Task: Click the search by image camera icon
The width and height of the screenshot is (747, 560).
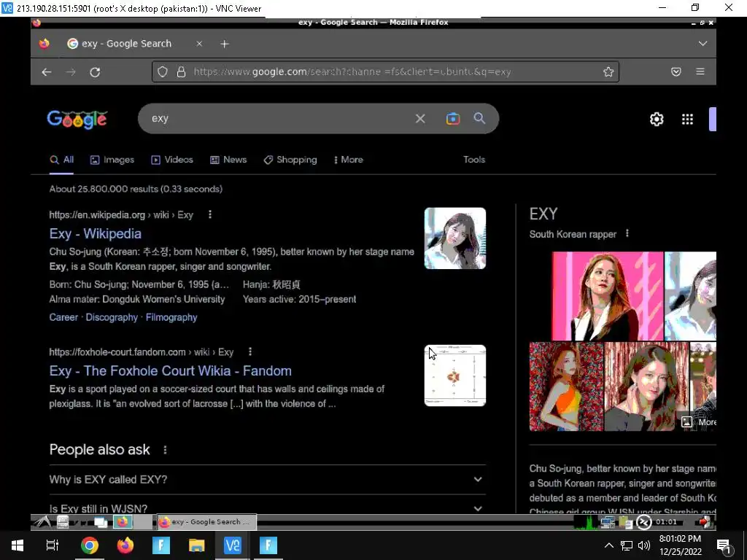Action: point(453,119)
